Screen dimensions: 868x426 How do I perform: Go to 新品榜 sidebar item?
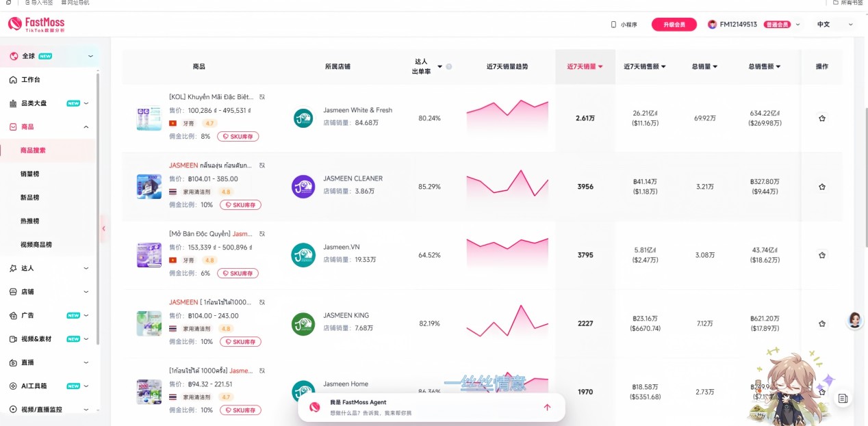tap(29, 197)
